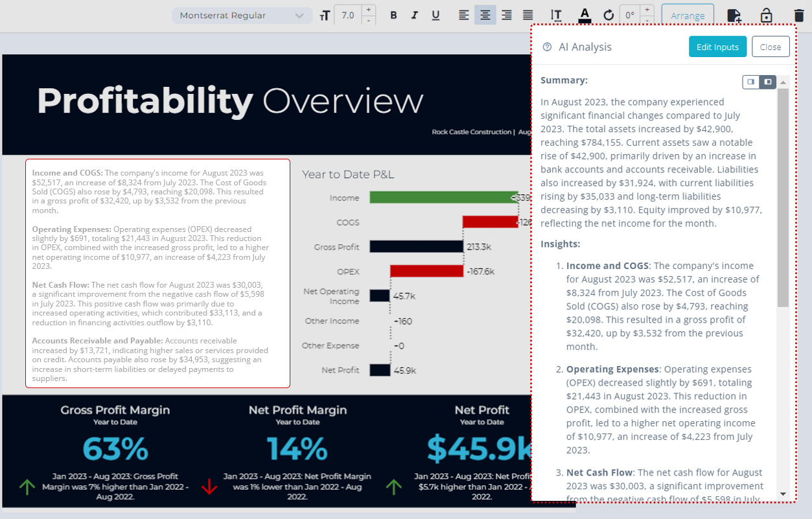This screenshot has height=519, width=812.
Task: Click the AI panel scrollbar down arrow
Action: 783,494
